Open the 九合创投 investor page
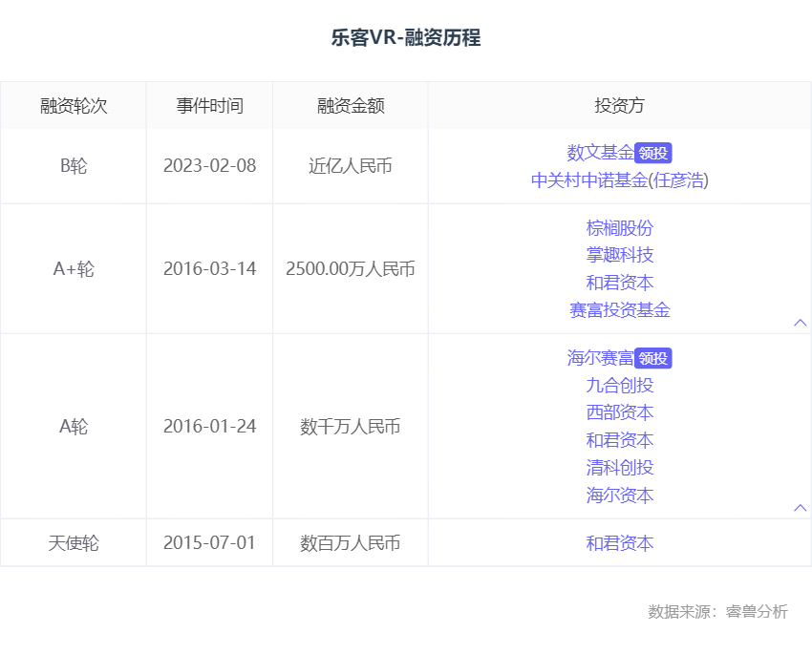This screenshot has height=654, width=812. 620,386
